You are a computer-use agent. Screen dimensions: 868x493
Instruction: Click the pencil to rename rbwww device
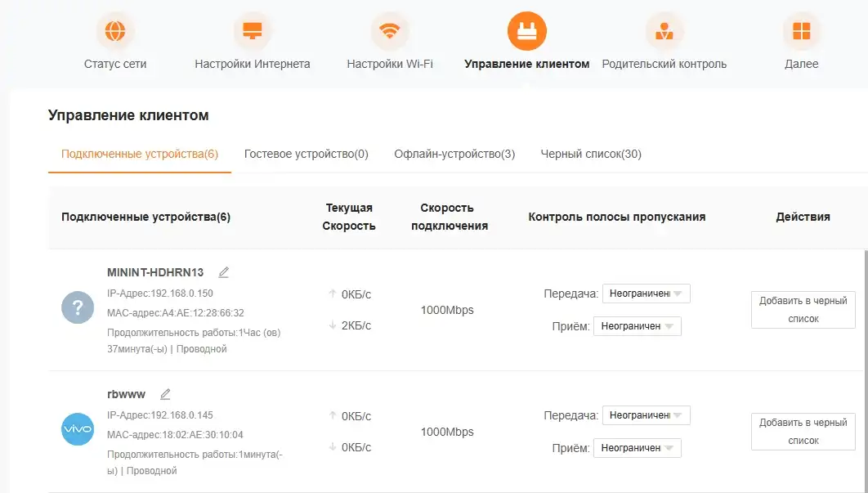point(164,393)
